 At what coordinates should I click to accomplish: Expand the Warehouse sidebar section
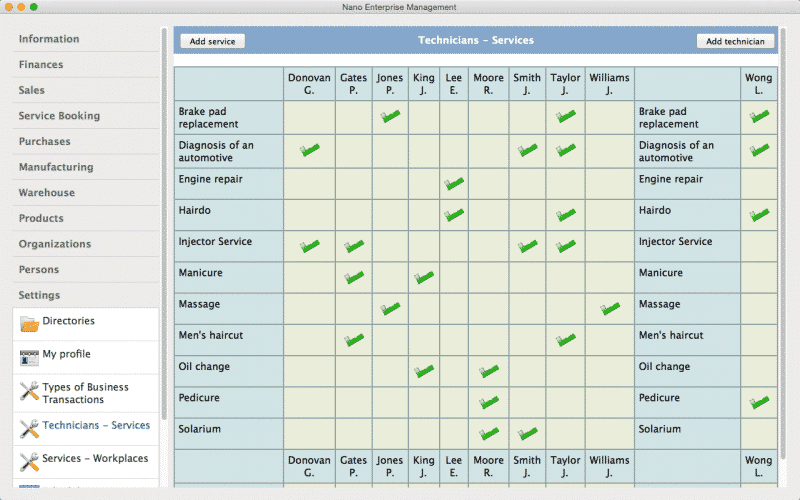coord(46,193)
